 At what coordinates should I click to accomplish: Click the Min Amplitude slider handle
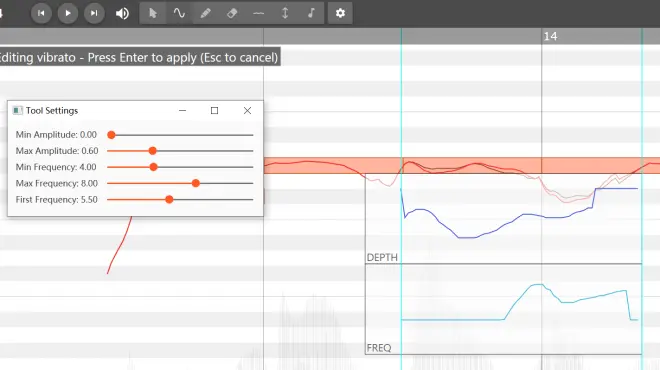coord(111,135)
